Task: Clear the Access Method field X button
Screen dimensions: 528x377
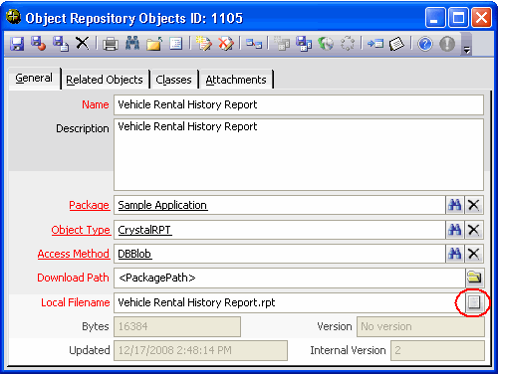Action: 474,254
